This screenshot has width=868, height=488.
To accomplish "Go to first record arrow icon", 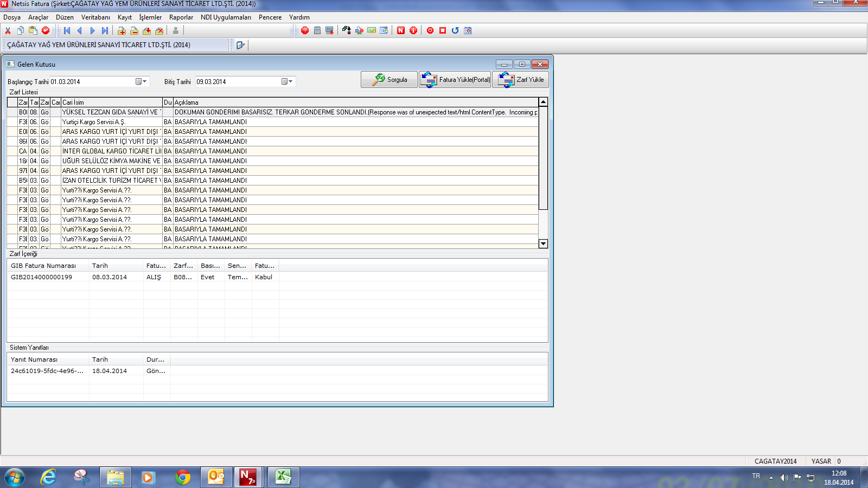I will pyautogui.click(x=67, y=30).
